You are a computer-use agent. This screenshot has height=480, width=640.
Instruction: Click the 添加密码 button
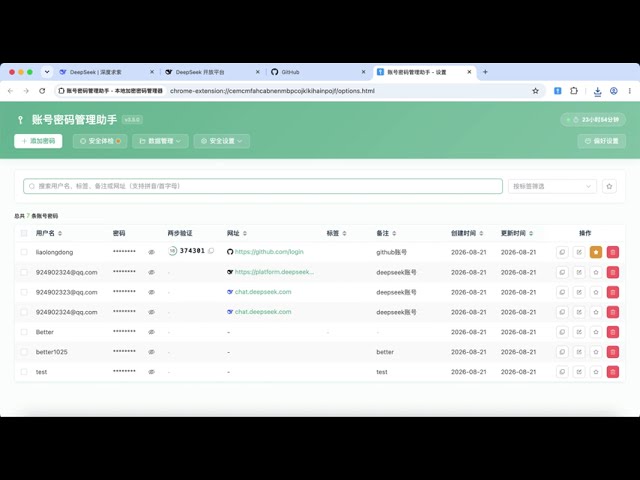pyautogui.click(x=38, y=141)
